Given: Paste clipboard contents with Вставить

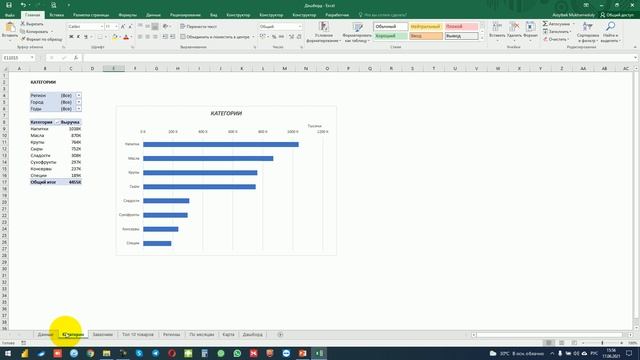Looking at the screenshot, I should coord(9,31).
